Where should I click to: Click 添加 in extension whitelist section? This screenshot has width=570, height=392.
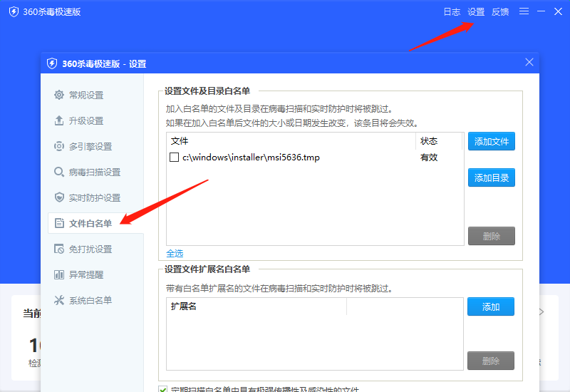[491, 306]
